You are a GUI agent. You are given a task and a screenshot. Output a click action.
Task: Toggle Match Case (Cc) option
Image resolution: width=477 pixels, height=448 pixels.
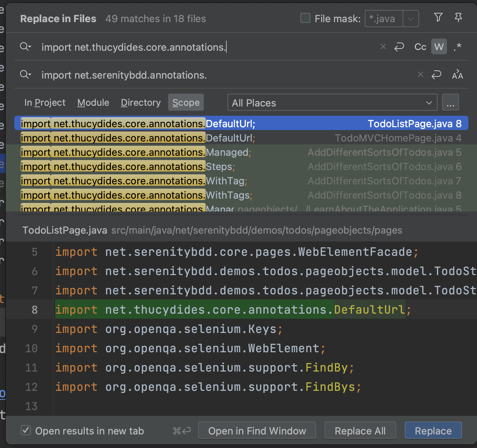tap(420, 47)
